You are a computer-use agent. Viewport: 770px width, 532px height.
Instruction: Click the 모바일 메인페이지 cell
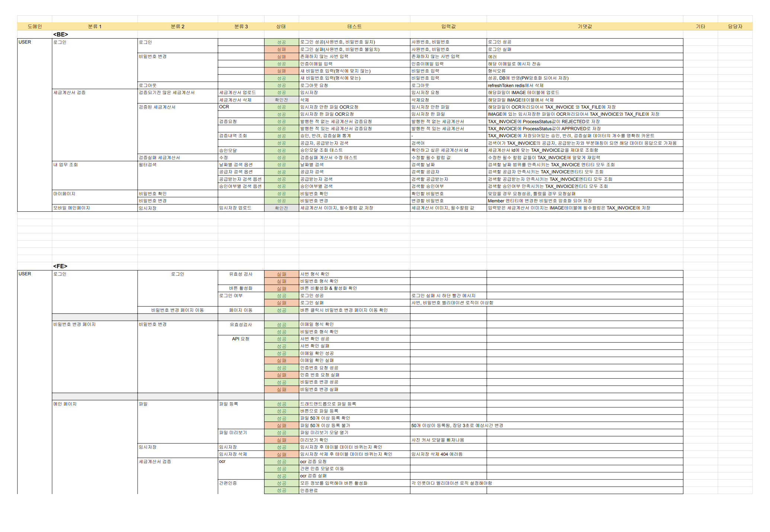click(x=71, y=208)
